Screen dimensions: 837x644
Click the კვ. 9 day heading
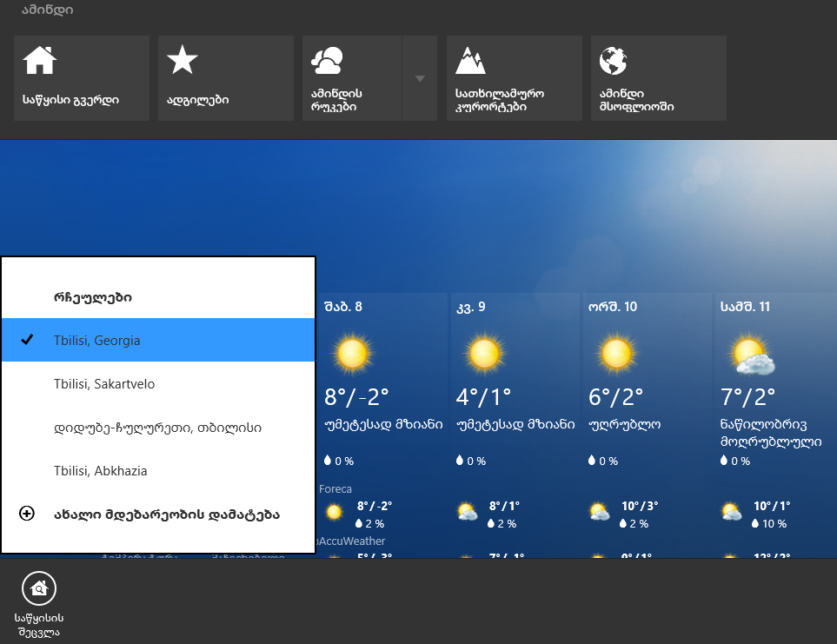(471, 307)
